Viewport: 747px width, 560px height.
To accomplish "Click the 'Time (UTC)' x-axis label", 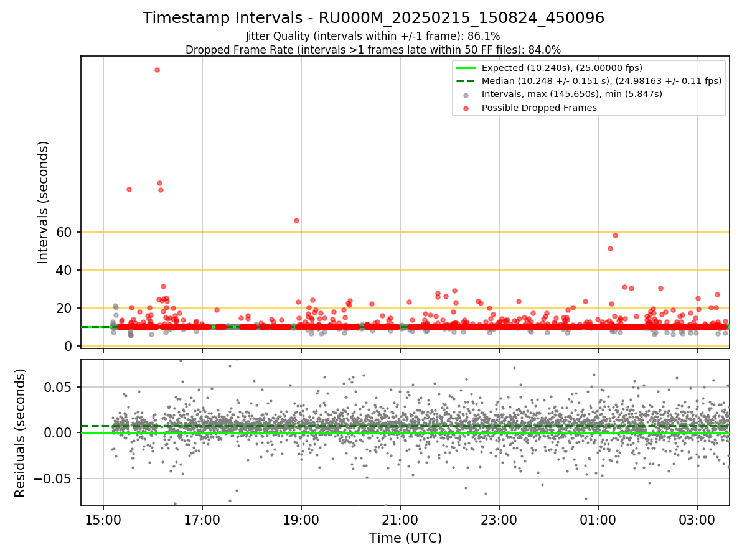I will tap(405, 538).
